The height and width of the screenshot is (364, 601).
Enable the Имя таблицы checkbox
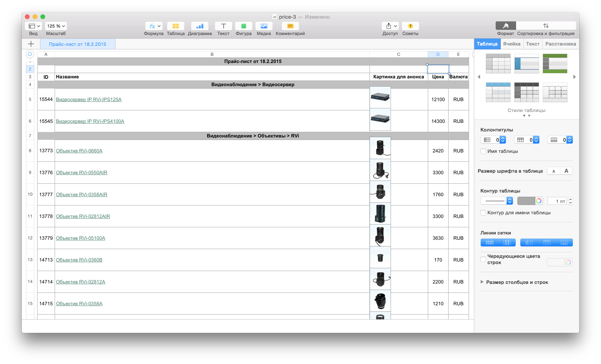483,151
